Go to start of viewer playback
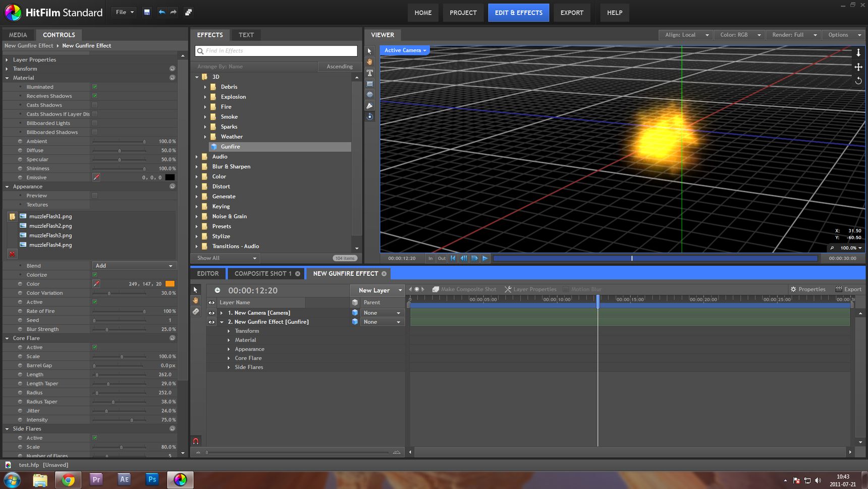The image size is (868, 489). coord(453,258)
